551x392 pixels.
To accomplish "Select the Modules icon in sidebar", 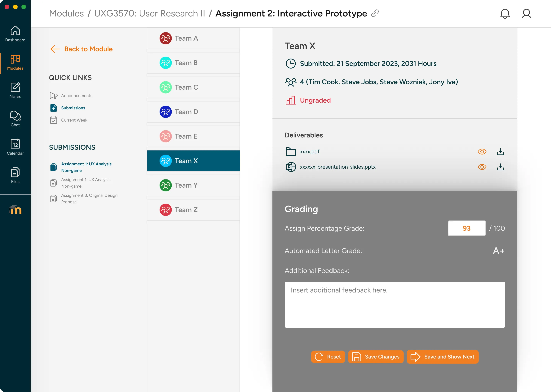I will coord(15,59).
